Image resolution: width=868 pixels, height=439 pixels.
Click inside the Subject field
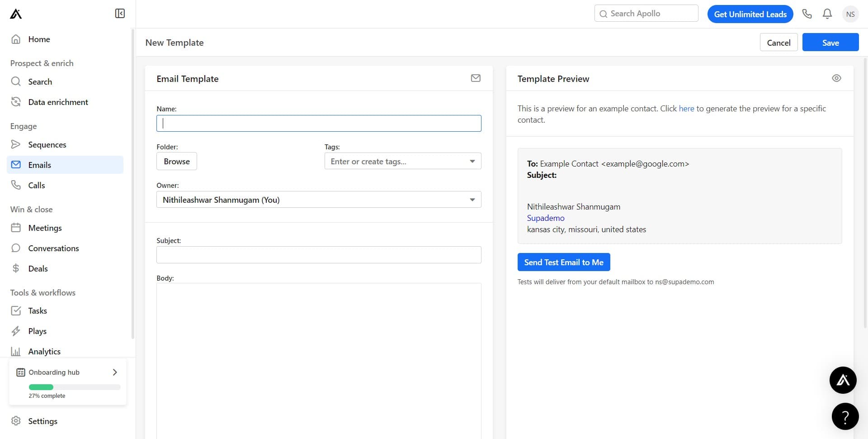[318, 254]
